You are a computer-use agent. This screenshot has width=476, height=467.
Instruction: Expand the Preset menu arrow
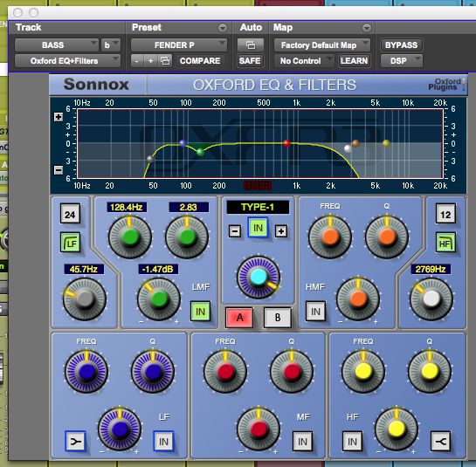coord(223,28)
